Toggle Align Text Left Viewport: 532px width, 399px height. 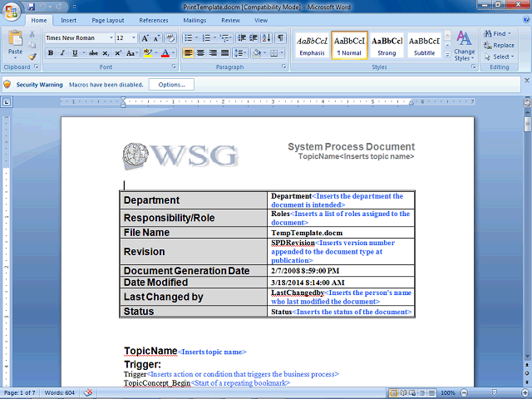189,53
